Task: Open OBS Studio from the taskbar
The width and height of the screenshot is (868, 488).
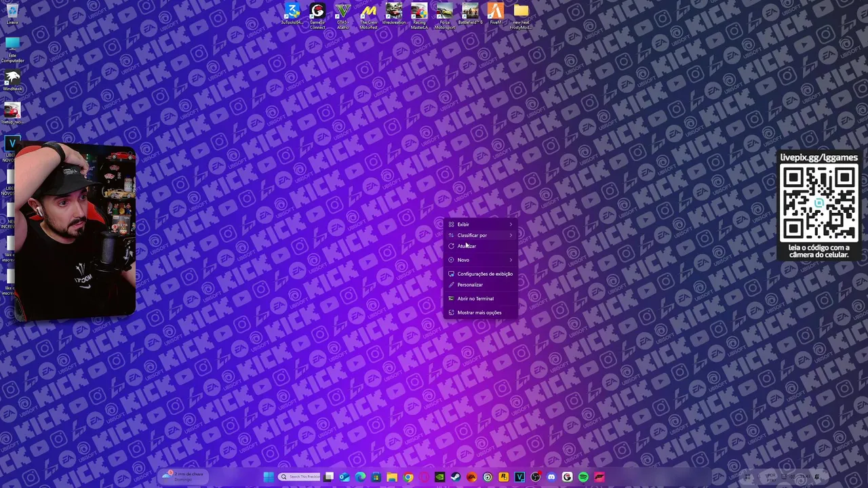Action: (535, 477)
